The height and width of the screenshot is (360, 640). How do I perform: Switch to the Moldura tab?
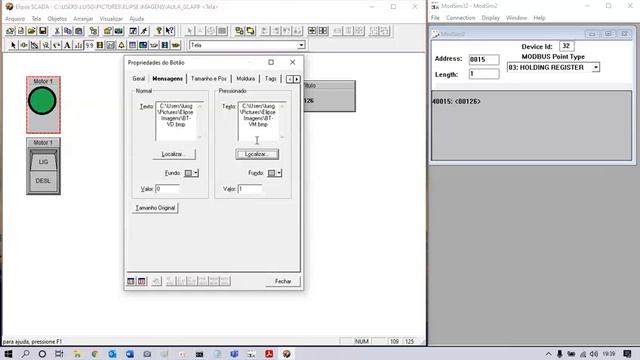[245, 78]
